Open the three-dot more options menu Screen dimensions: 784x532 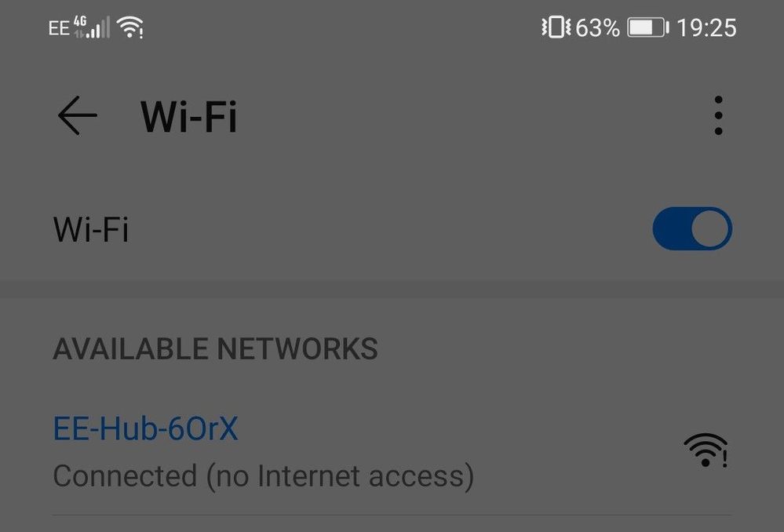pos(719,115)
